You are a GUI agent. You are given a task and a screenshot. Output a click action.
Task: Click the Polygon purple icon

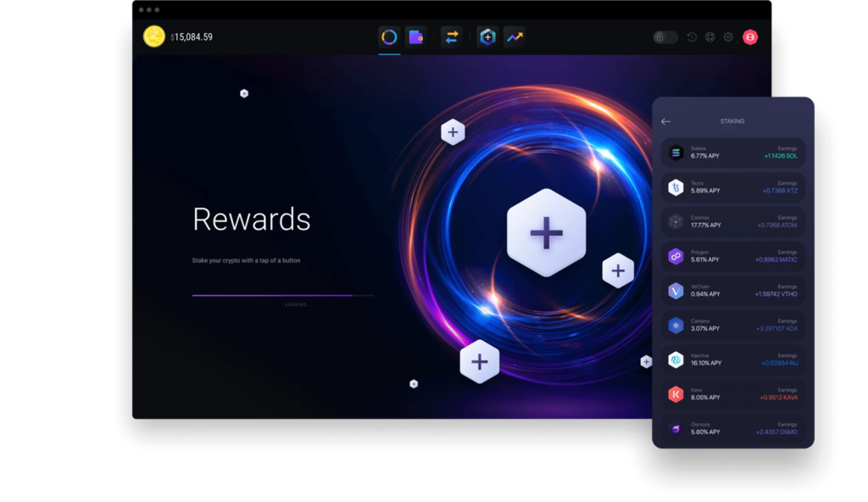[676, 256]
